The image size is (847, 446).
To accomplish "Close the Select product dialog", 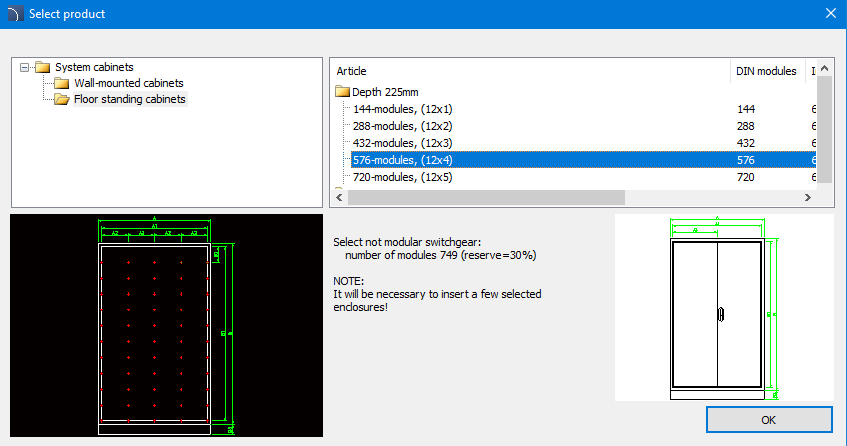I will click(829, 14).
